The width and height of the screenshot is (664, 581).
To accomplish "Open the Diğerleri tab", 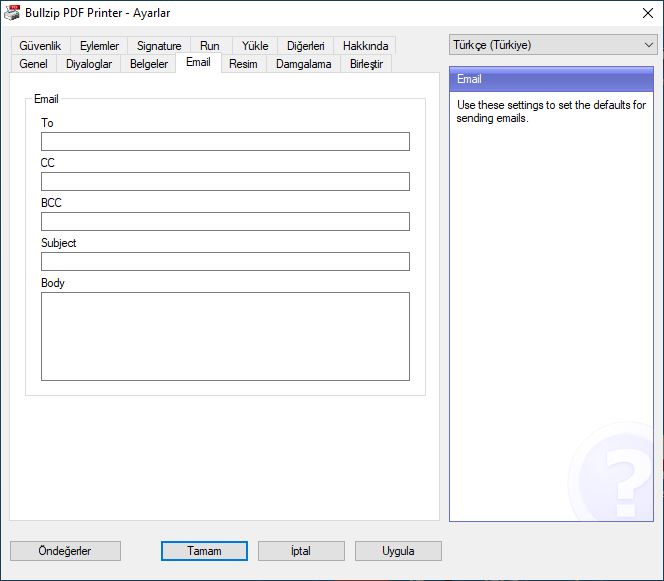I will [305, 46].
